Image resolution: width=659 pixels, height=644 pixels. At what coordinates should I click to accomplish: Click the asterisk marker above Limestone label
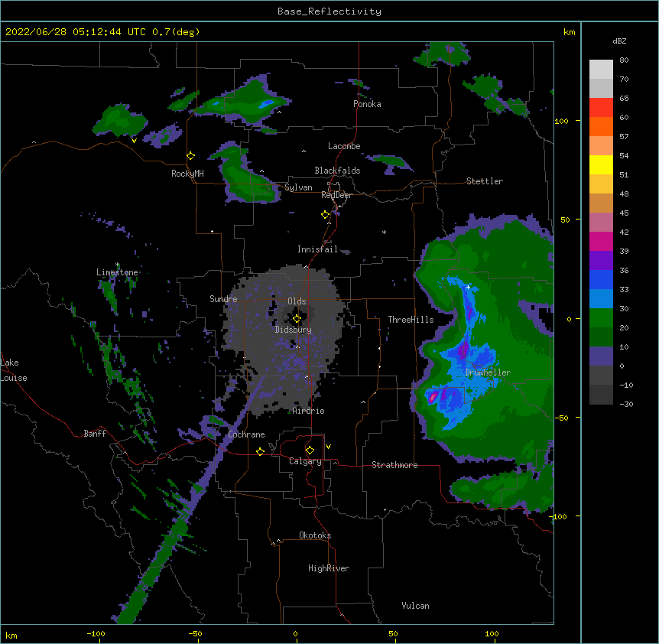point(117,265)
